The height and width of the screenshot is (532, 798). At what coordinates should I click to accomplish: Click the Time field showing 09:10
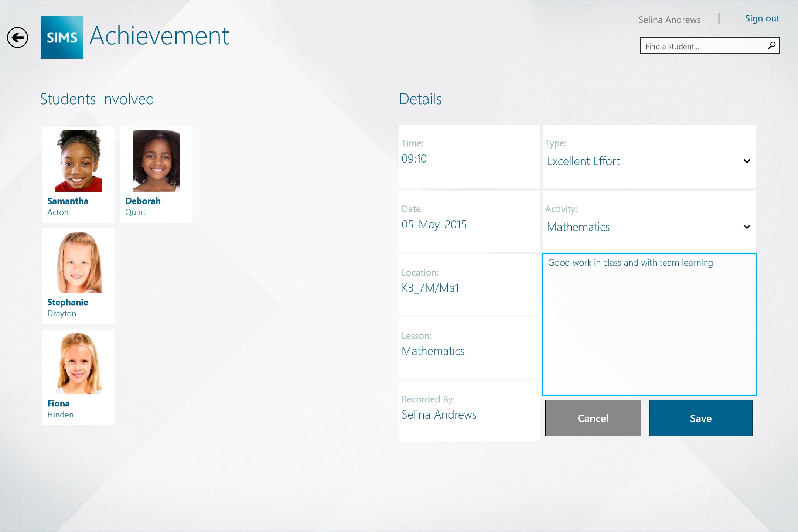point(414,159)
